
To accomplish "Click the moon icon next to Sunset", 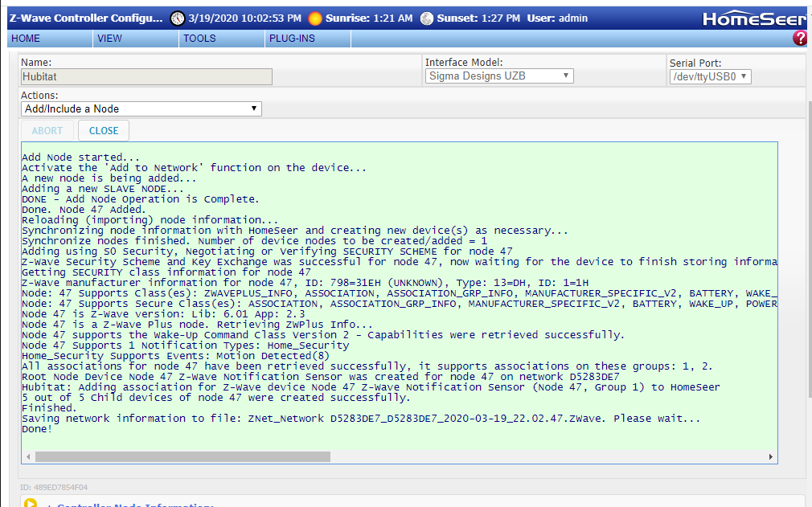I will click(x=427, y=18).
